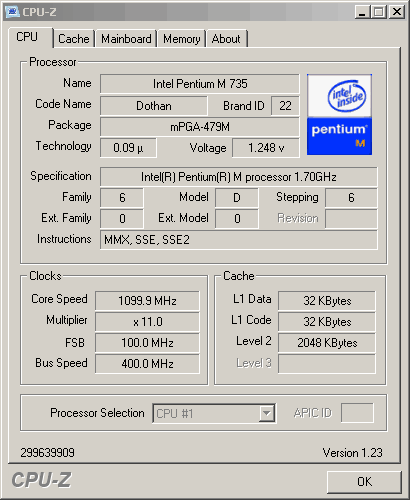Click the Brand ID label
The width and height of the screenshot is (410, 500).
point(244,106)
